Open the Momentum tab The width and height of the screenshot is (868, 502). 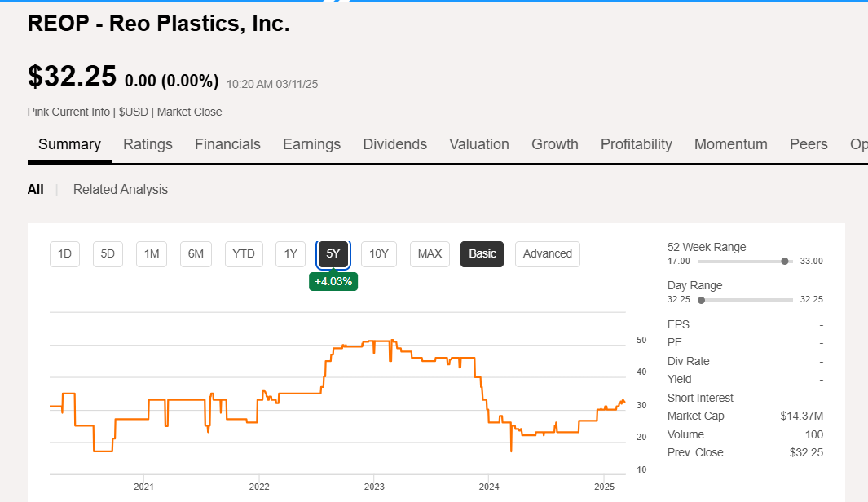[x=731, y=144]
